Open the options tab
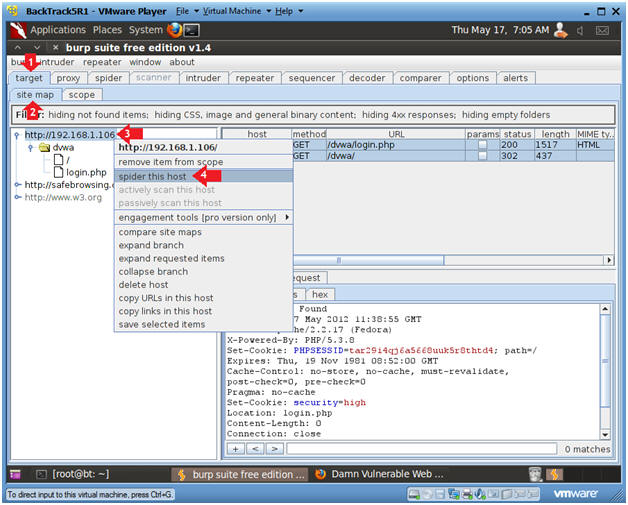The image size is (628, 505). pyautogui.click(x=473, y=78)
